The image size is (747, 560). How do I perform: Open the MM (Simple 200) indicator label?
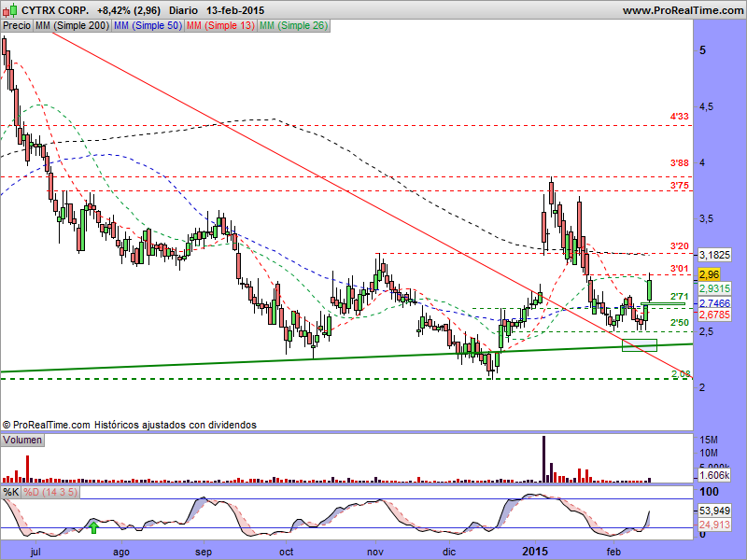pos(72,26)
